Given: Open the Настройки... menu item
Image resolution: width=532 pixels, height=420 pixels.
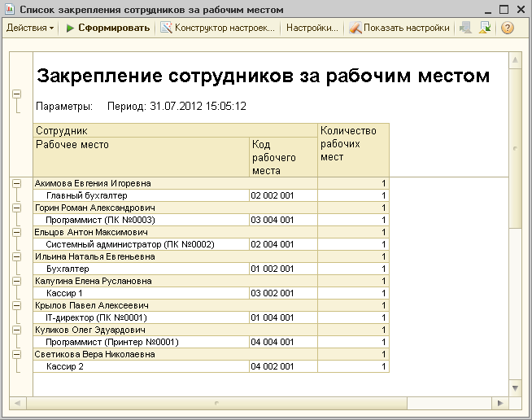Looking at the screenshot, I should coord(312,28).
